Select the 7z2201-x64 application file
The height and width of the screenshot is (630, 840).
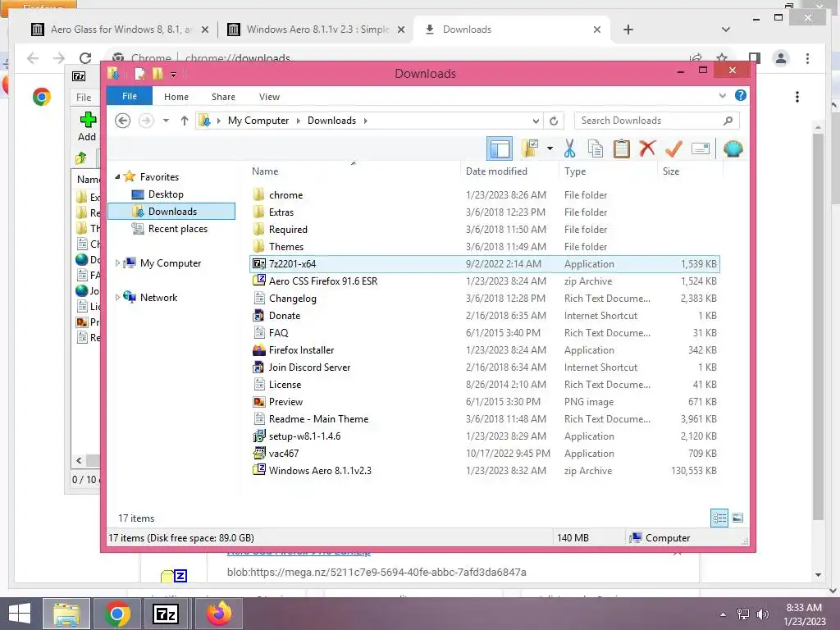(484, 263)
